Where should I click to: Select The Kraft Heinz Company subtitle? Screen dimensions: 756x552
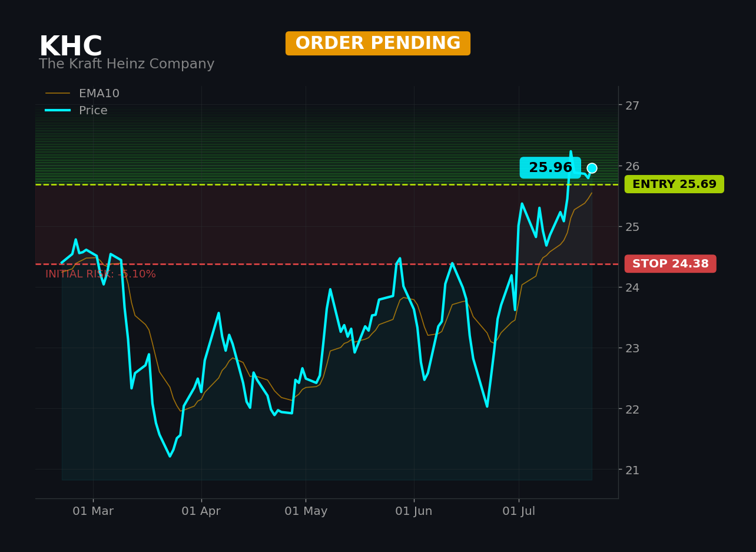coord(127,64)
